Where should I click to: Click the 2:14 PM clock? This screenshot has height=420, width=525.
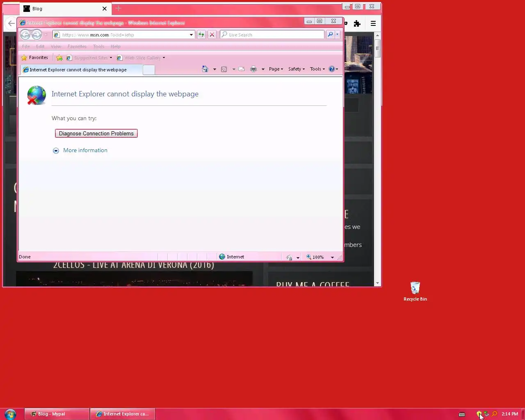[x=510, y=414]
